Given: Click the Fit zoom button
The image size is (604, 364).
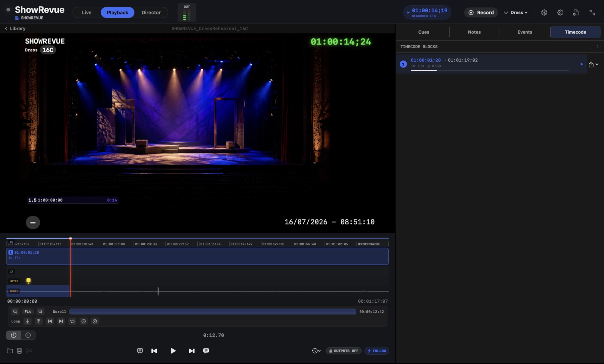Looking at the screenshot, I should 28,312.
